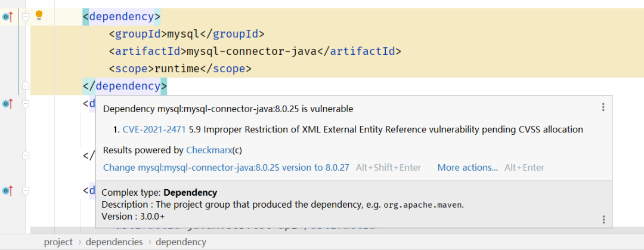Select the last breadcrumb labeled dependency
The image size is (644, 250).
click(x=181, y=242)
